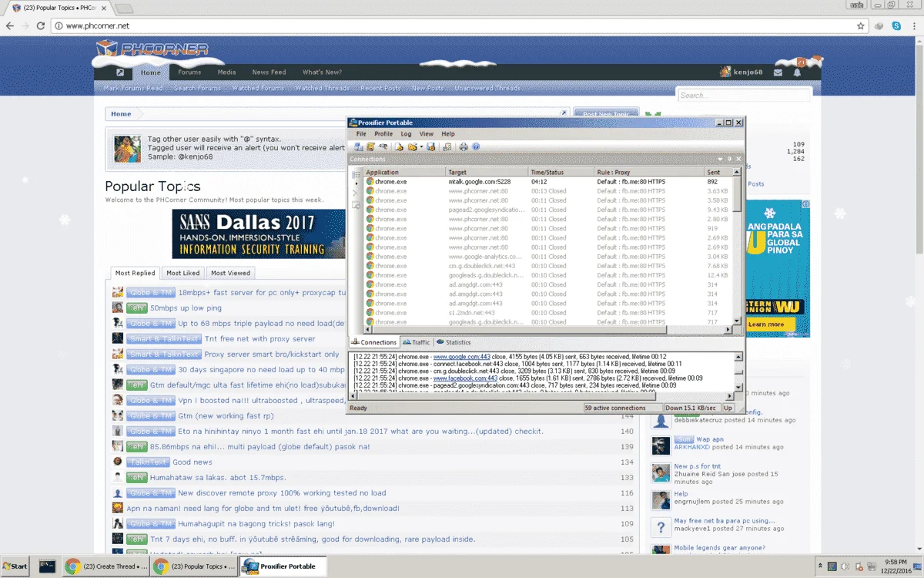Open the Chrome three-dot menu
924x578 pixels.
915,25
